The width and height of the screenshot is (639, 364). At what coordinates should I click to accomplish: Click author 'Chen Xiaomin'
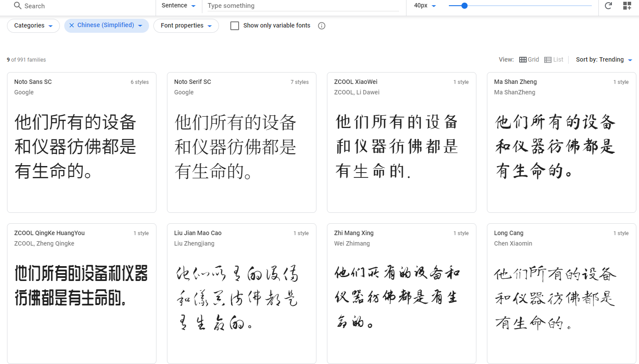(513, 243)
